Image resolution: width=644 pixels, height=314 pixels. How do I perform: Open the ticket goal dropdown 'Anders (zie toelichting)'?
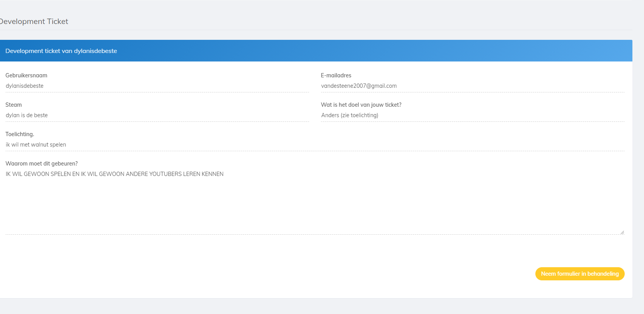point(472,115)
